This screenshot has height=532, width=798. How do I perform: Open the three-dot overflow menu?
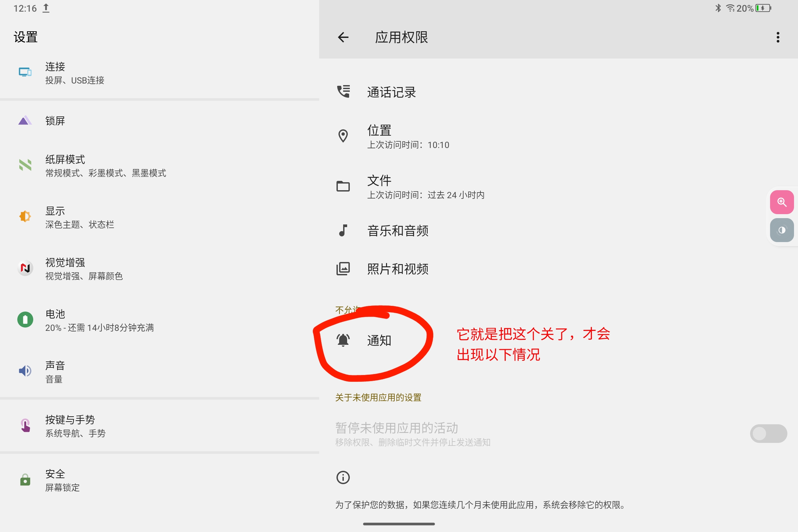coord(778,37)
